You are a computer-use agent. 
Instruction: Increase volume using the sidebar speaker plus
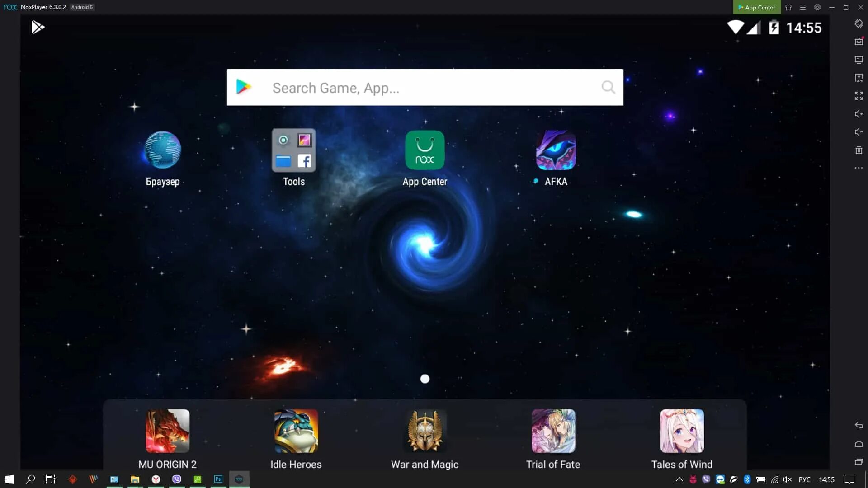859,114
